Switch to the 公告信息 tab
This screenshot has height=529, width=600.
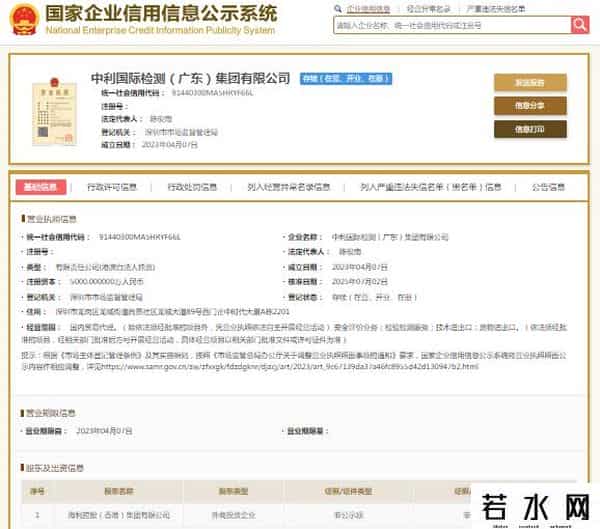(x=548, y=187)
